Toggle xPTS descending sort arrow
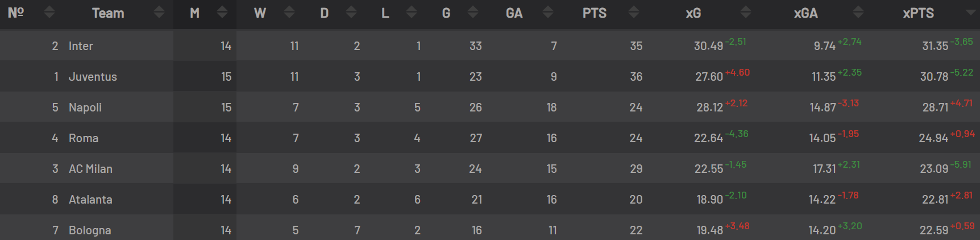Image resolution: width=980 pixels, height=240 pixels. coord(971,13)
